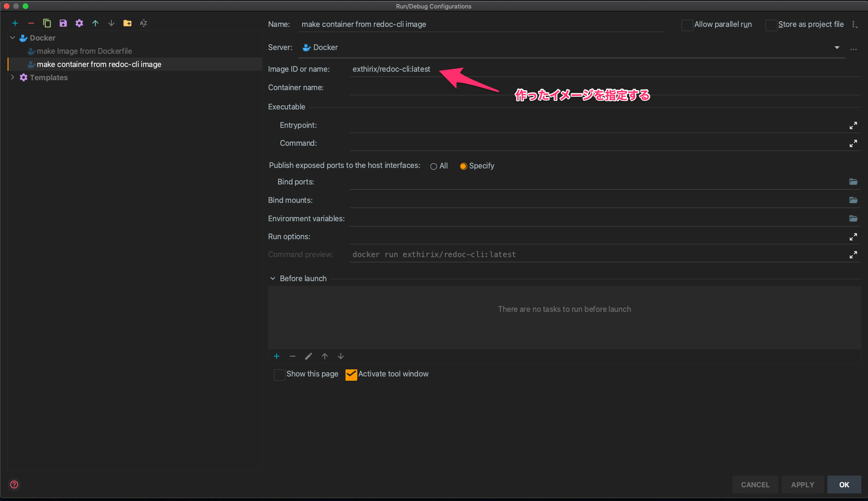This screenshot has height=501, width=868.
Task: Select make container from redoc-cli image
Action: click(135, 64)
